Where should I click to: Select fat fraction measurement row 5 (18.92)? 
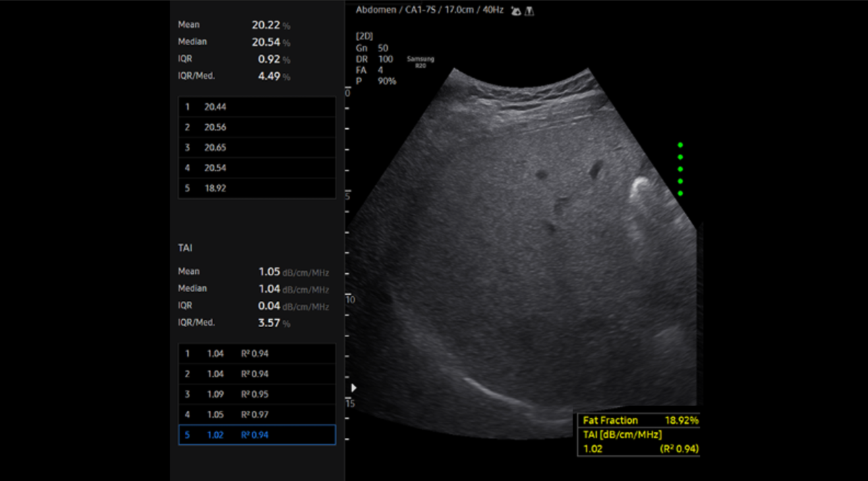[x=257, y=188]
